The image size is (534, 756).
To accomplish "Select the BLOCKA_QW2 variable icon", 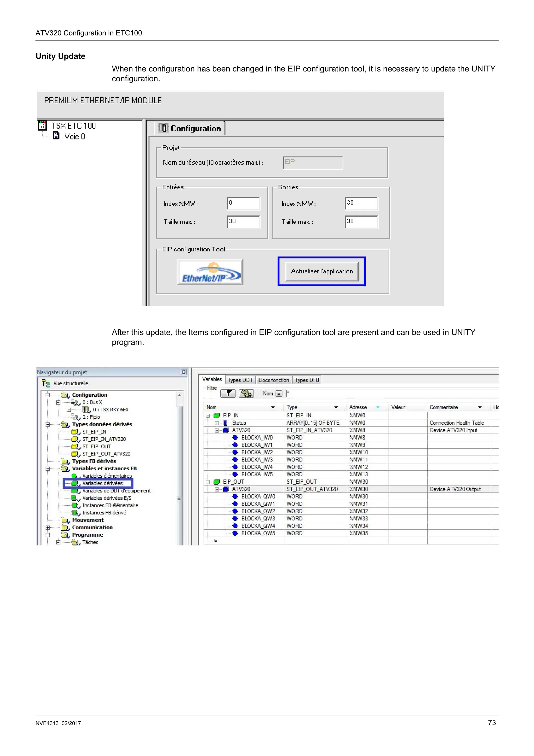I will 235,511.
